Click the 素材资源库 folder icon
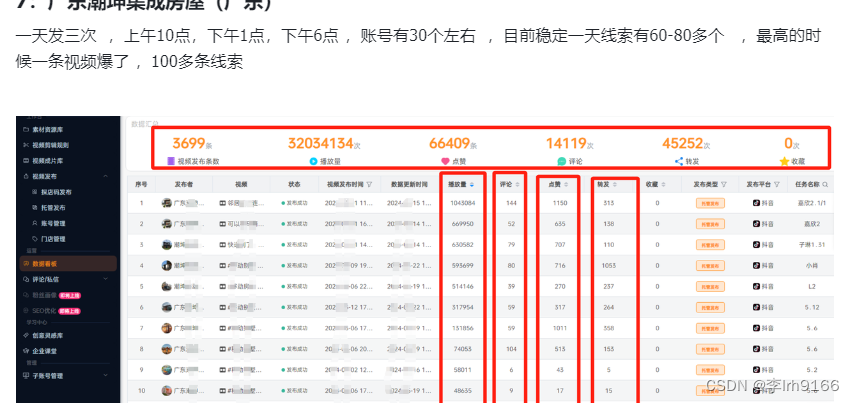The image size is (854, 403). click(x=26, y=130)
